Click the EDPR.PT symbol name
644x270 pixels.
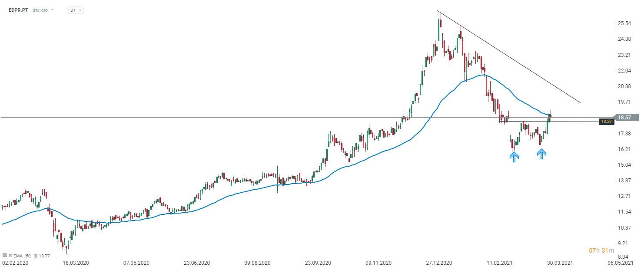point(18,10)
